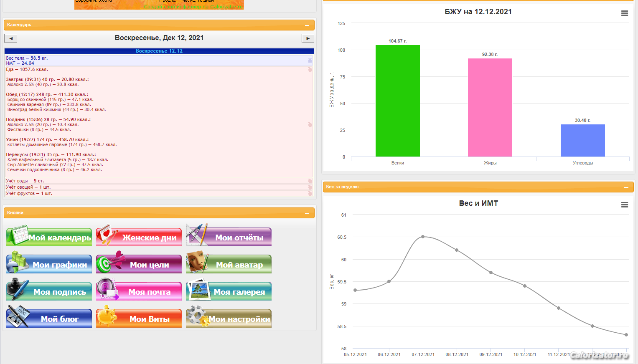The height and width of the screenshot is (364, 638).
Task: Click the Полдник (15:06) meal heading
Action: (48, 119)
